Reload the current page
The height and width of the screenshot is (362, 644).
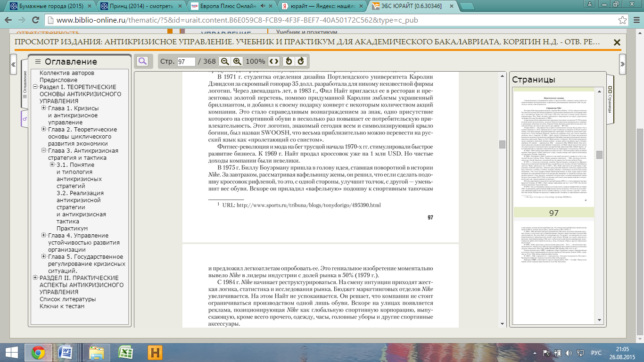point(35,21)
